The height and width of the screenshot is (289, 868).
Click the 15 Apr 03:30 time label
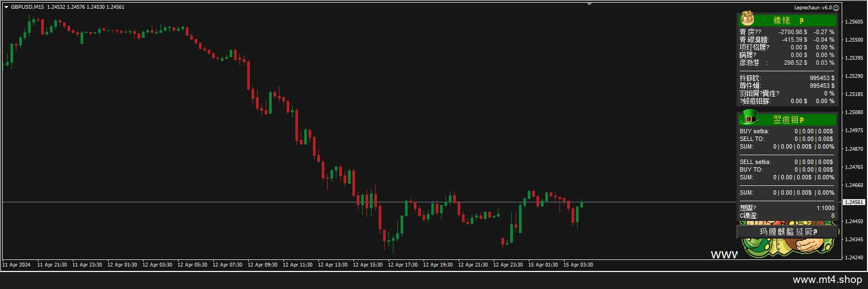pos(578,265)
